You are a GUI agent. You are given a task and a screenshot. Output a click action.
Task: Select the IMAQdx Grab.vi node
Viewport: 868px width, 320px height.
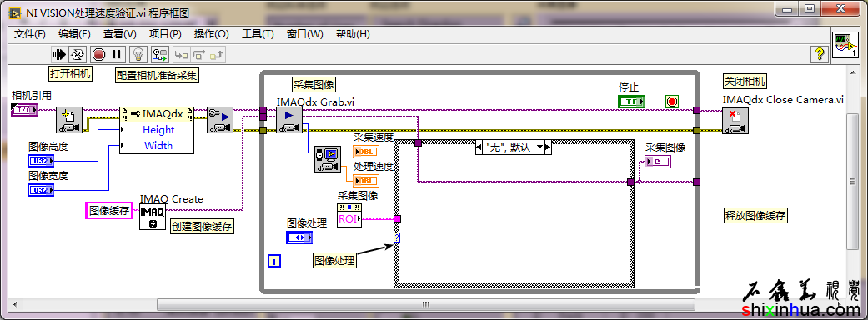pyautogui.click(x=289, y=120)
